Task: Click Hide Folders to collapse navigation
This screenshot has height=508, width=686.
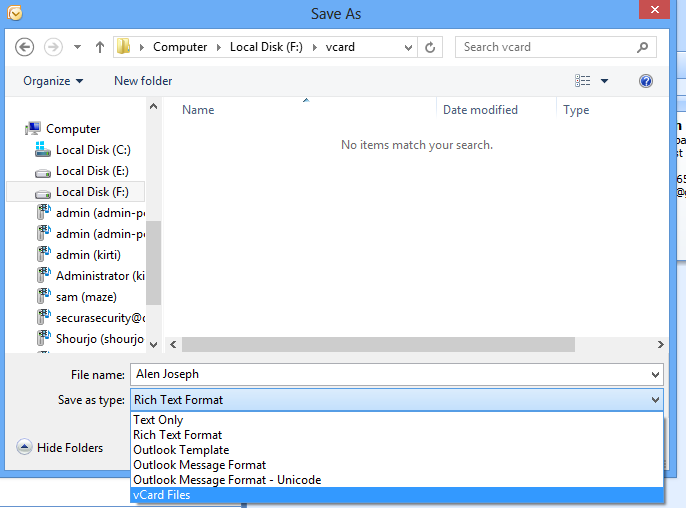Action: point(60,448)
